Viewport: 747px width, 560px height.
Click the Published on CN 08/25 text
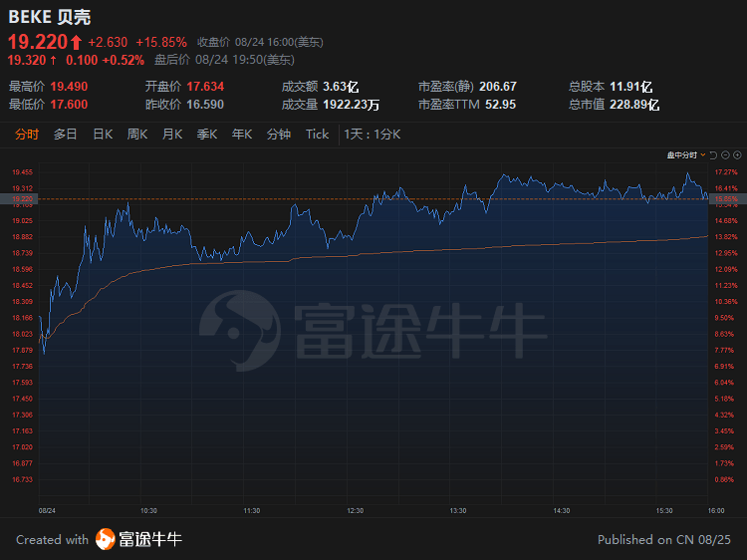[x=664, y=539]
